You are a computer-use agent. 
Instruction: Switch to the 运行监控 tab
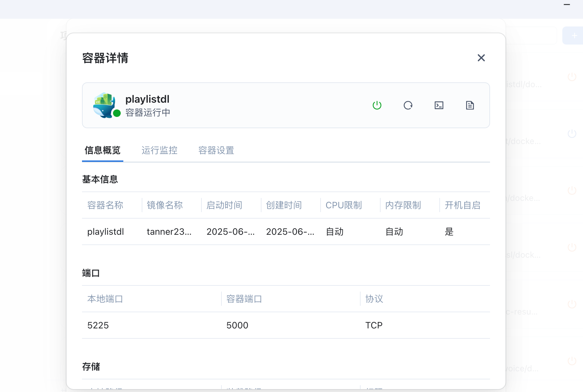point(159,150)
